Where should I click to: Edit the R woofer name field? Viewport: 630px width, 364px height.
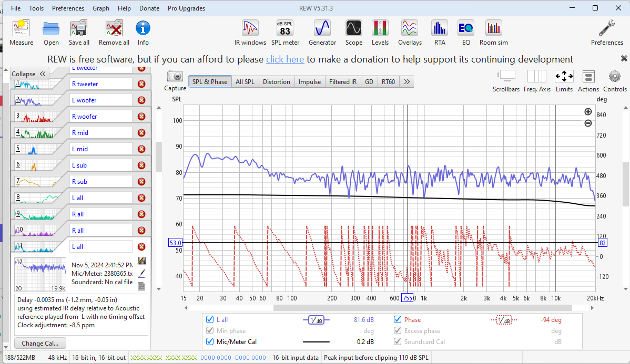pyautogui.click(x=101, y=117)
